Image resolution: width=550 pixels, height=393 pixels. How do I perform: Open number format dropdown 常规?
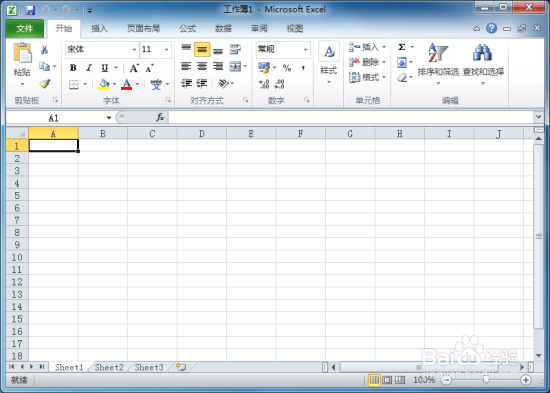click(x=306, y=49)
